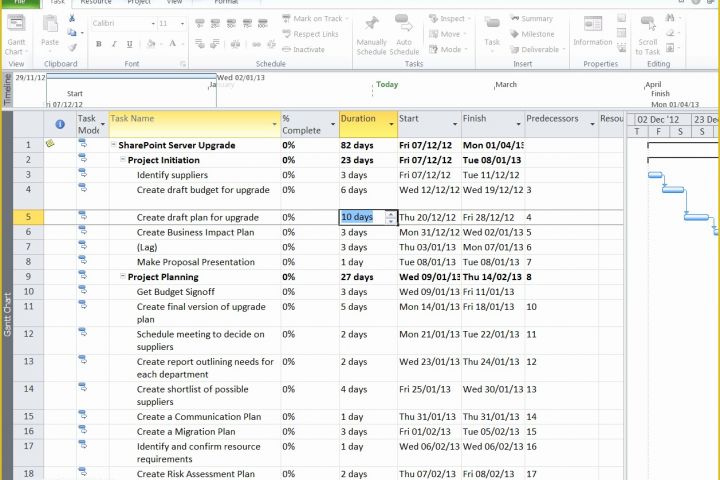
Task: Switch to the Format ribbon tab
Action: pyautogui.click(x=226, y=2)
